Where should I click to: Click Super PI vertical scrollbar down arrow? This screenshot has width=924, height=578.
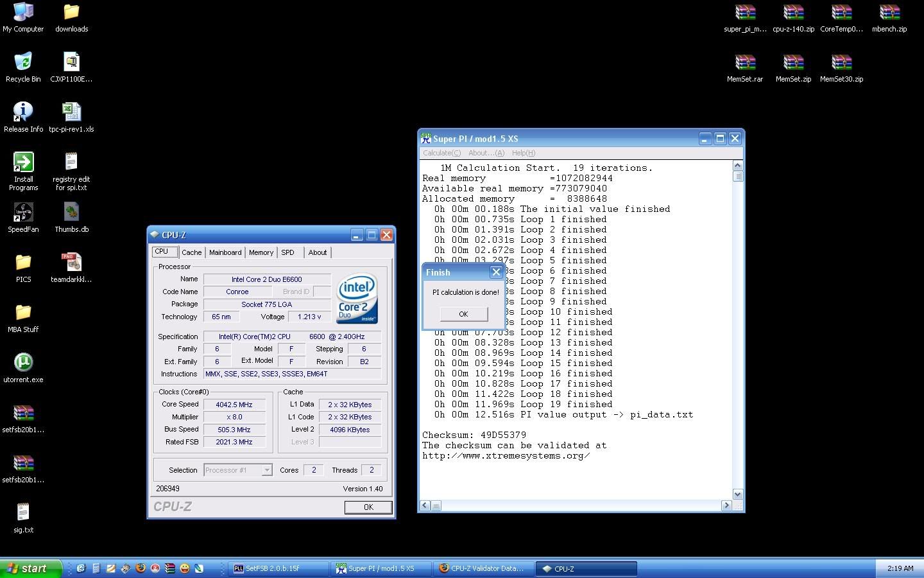737,494
